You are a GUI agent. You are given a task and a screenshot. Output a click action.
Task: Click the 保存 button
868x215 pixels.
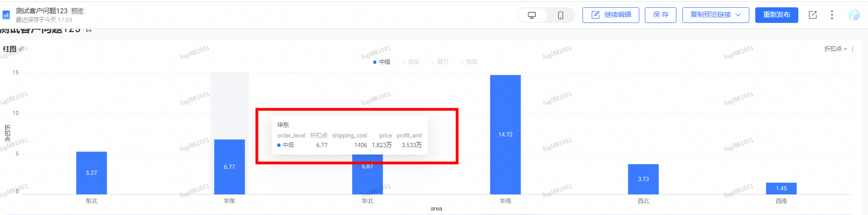pyautogui.click(x=660, y=15)
